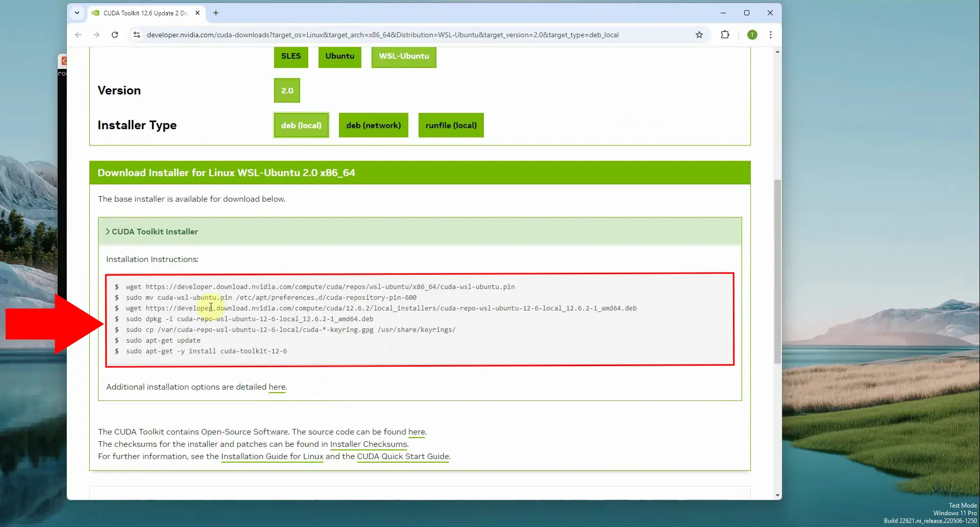
Task: Open 'here' link for additional installation options
Action: pos(277,387)
